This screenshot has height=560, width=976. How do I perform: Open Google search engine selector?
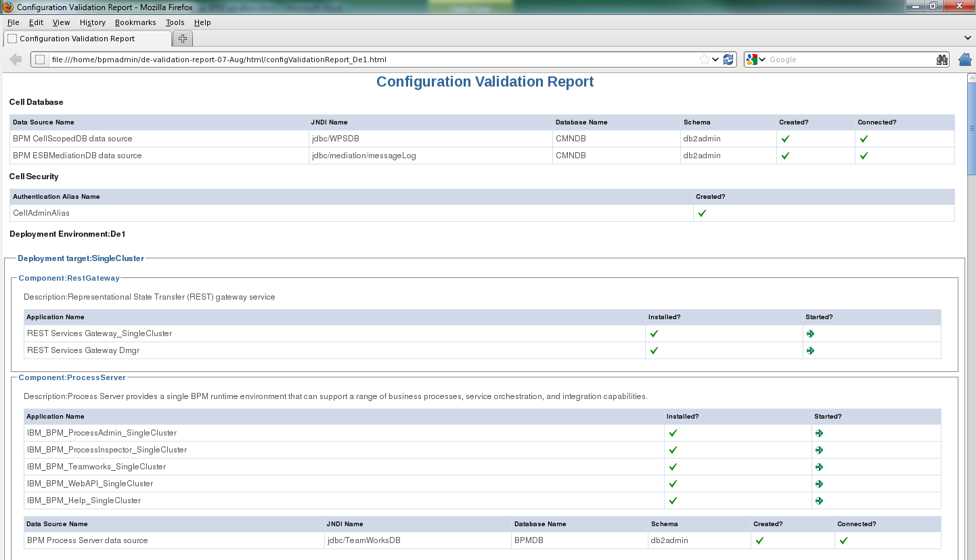(x=755, y=60)
